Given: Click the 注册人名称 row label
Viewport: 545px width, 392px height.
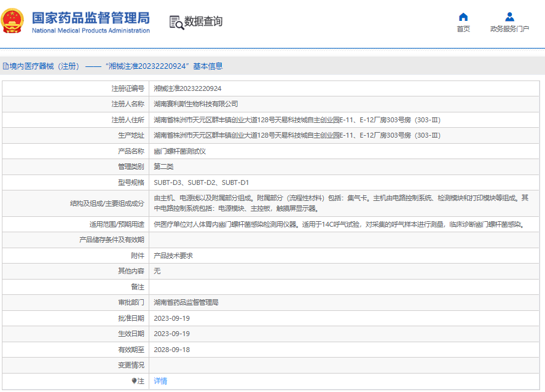Looking at the screenshot, I should [128, 104].
